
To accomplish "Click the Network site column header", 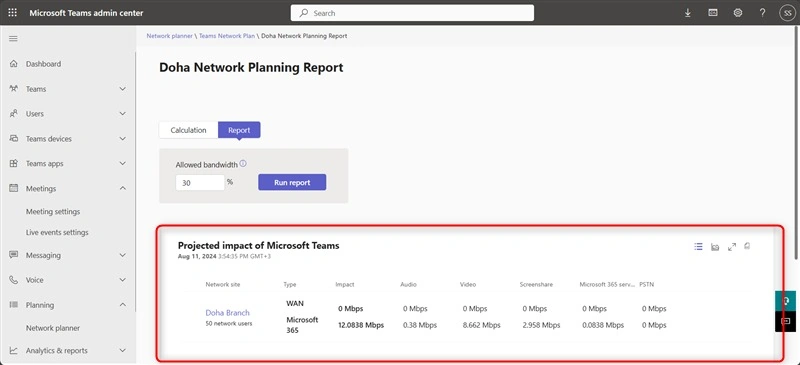I will (223, 284).
